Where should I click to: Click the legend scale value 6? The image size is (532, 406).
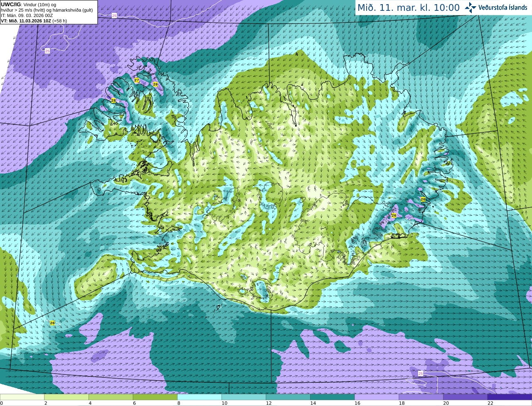click(134, 403)
